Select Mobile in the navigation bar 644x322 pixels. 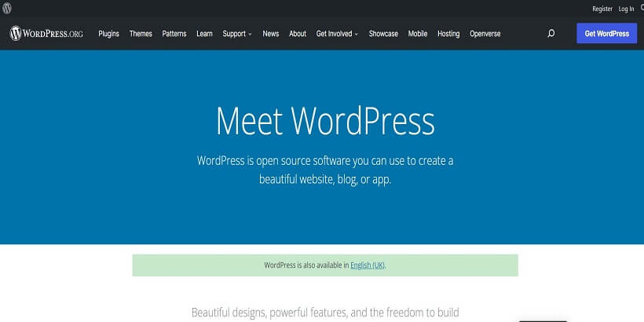(418, 34)
